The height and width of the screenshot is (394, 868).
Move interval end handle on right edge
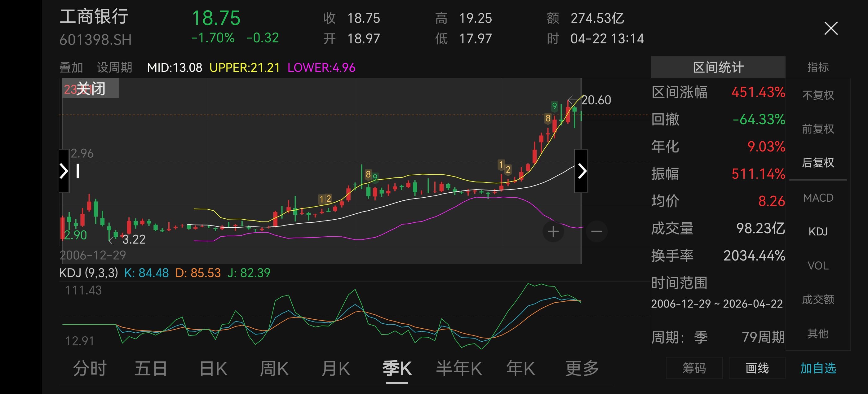(x=581, y=171)
